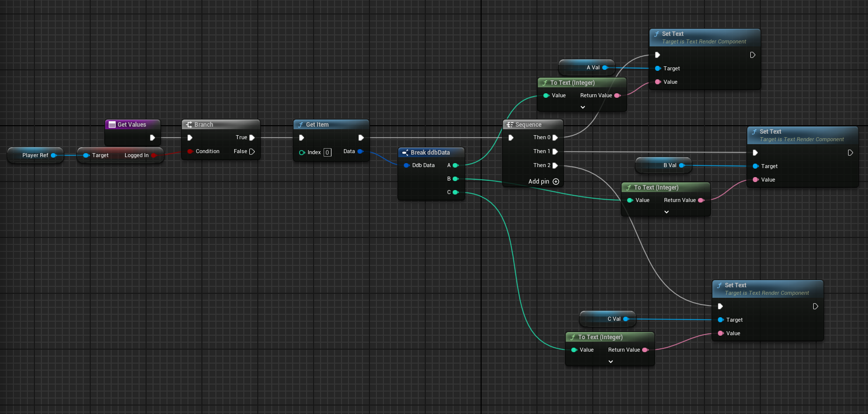Click the Ddb Data input pin
The width and height of the screenshot is (868, 414).
(407, 166)
